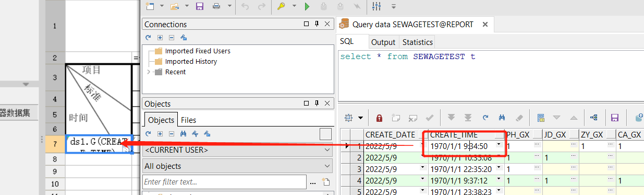Click the Enter filter text field
Viewport: 644px width, 195px height.
click(224, 182)
